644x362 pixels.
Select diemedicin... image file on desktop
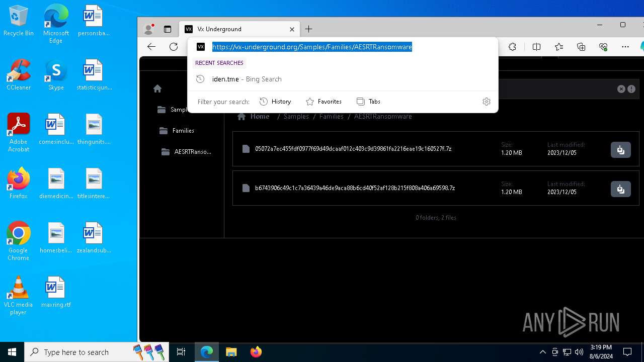point(56,184)
